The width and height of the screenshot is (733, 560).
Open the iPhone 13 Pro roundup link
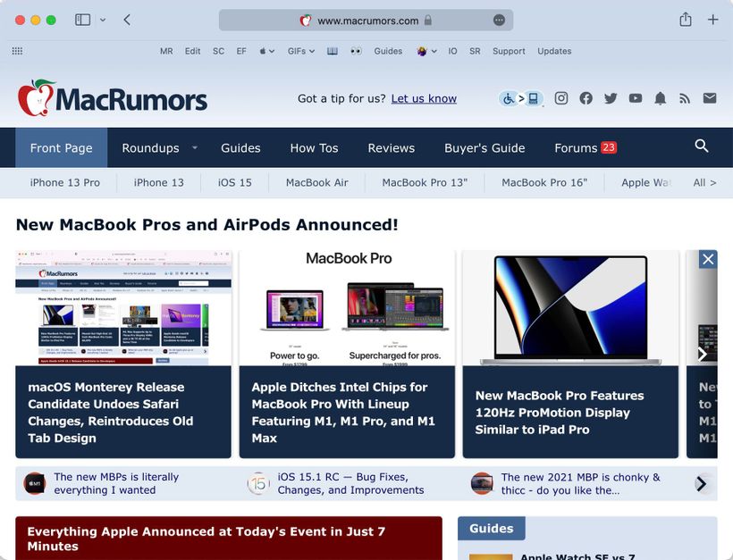(65, 182)
